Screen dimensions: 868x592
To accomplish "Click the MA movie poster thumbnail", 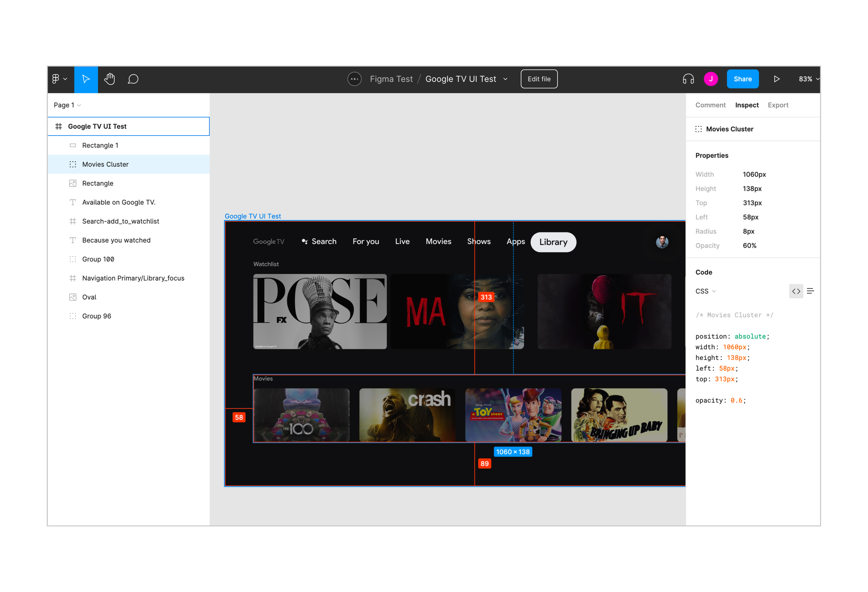I will (457, 312).
